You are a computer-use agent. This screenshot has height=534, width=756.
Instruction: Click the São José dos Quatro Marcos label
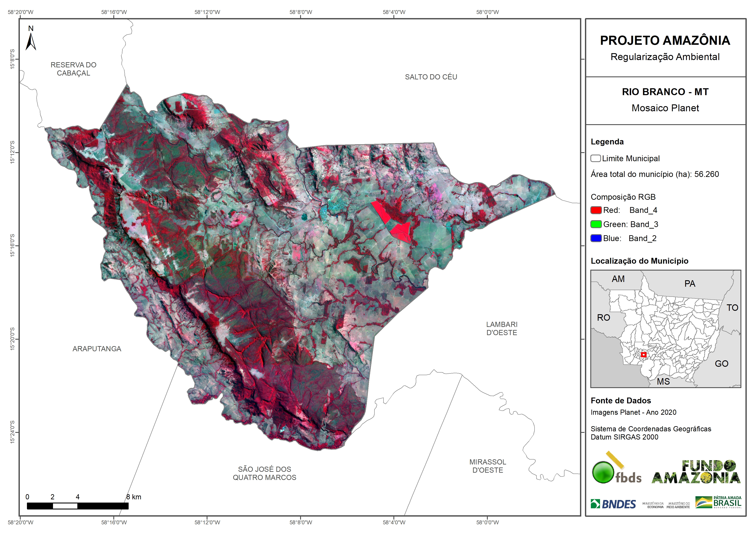(x=264, y=473)
